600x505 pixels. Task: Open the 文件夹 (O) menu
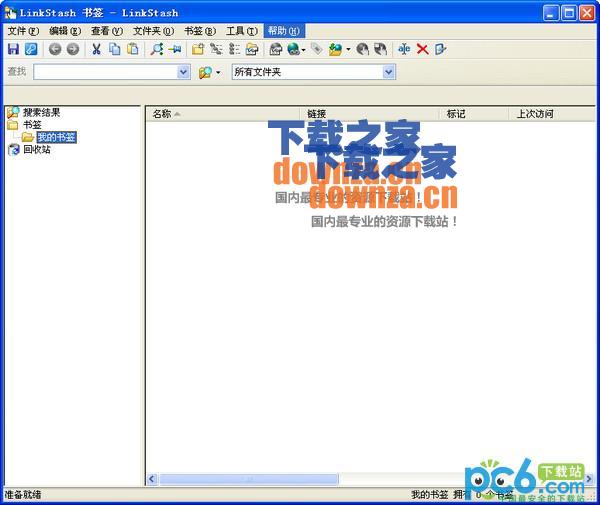click(x=153, y=31)
